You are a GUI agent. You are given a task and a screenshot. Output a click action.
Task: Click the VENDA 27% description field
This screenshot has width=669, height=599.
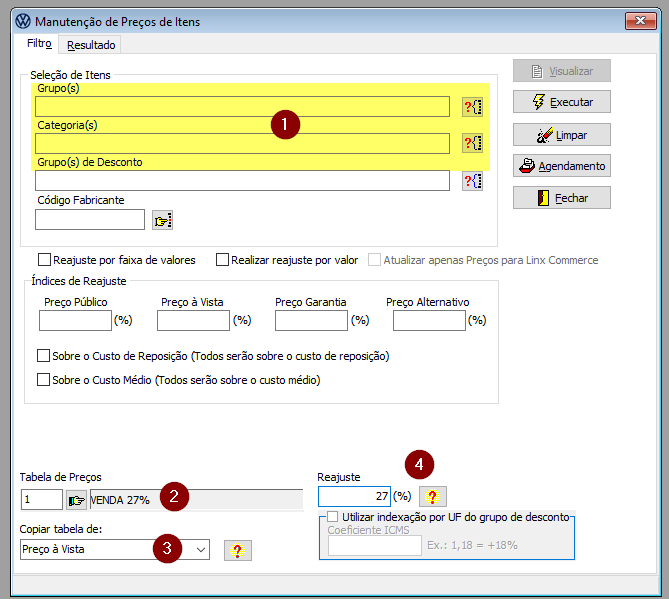pos(196,500)
